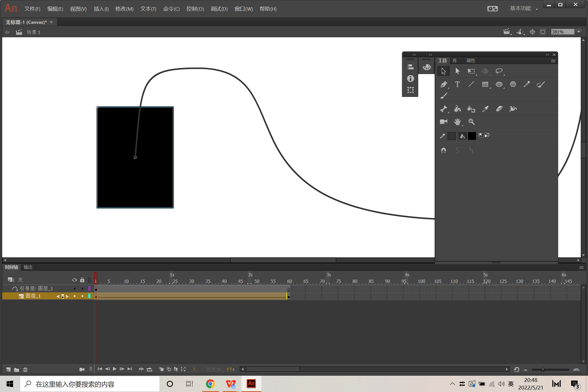
Task: Switch to the 属性 tab
Action: [x=471, y=60]
